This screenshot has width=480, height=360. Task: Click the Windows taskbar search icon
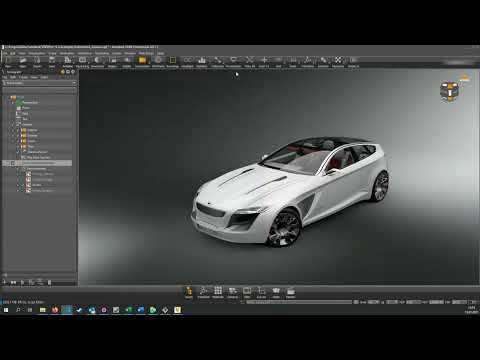click(x=18, y=310)
